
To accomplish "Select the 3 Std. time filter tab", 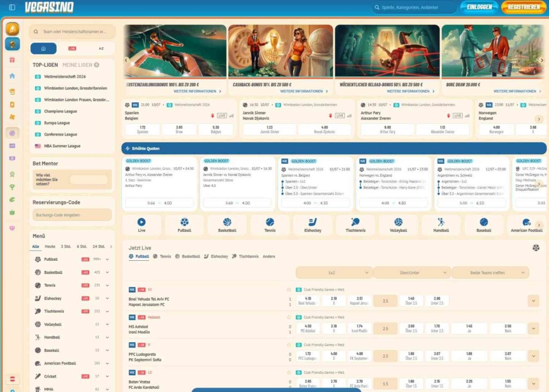I will tap(66, 246).
